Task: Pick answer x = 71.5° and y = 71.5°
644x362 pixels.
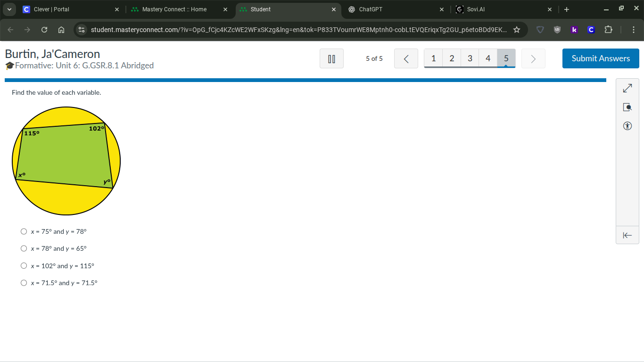Action: (x=24, y=283)
